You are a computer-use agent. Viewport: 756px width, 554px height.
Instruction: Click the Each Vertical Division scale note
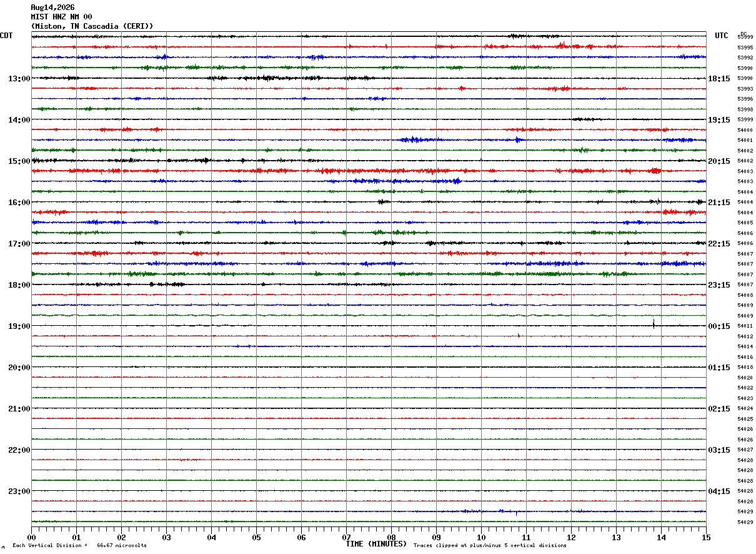point(79,545)
